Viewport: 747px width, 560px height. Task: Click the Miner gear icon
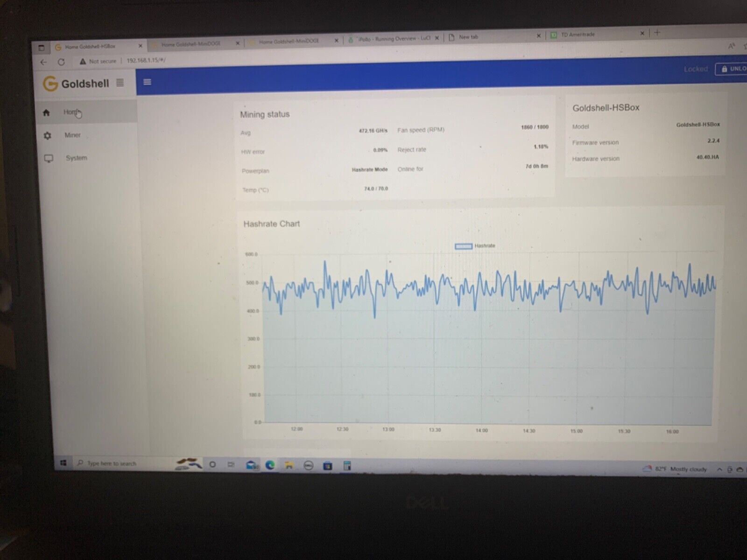[x=47, y=135]
